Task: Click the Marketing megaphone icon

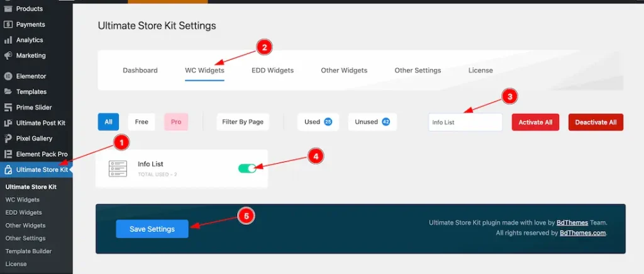Action: [x=8, y=55]
